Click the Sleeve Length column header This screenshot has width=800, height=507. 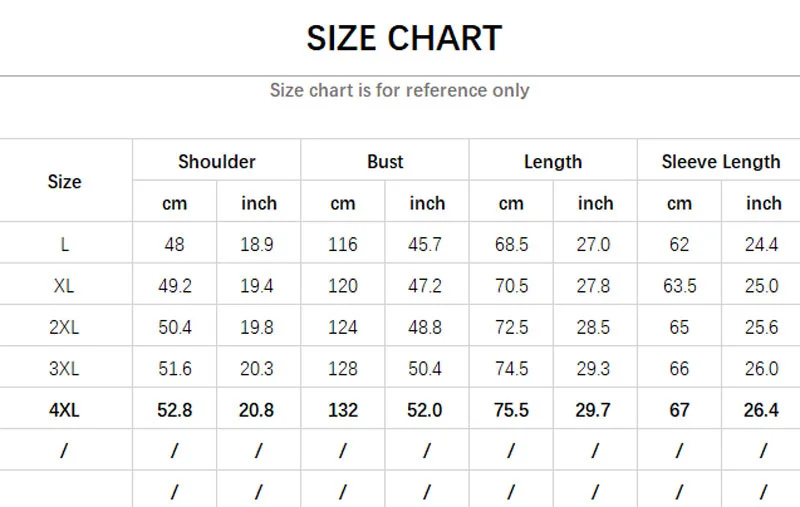click(720, 161)
